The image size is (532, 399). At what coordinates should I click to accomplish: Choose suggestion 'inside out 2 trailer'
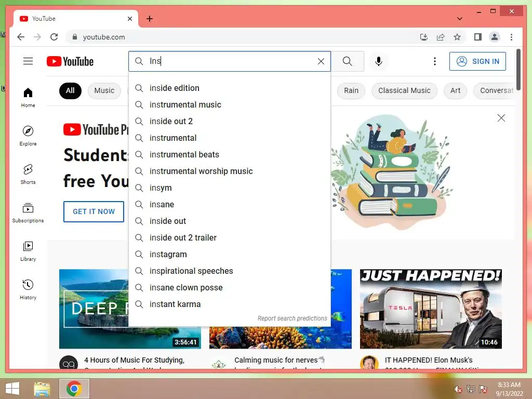coord(229,238)
